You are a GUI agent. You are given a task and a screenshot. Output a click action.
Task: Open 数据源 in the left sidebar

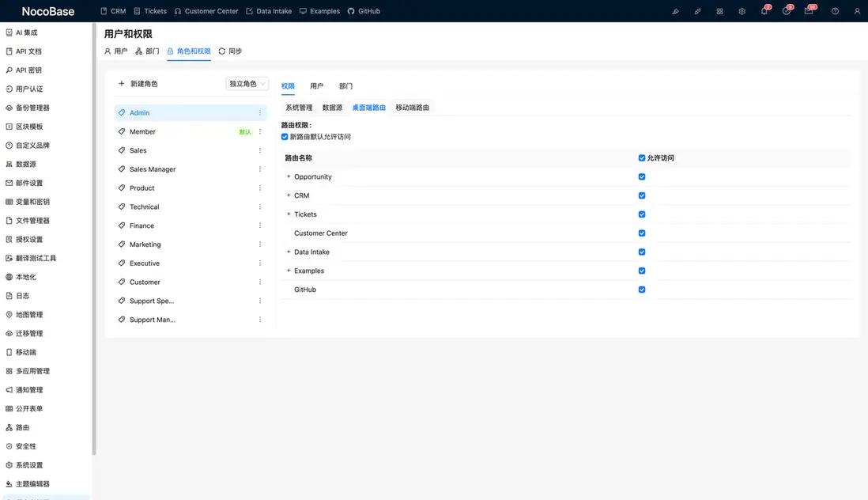(x=26, y=165)
